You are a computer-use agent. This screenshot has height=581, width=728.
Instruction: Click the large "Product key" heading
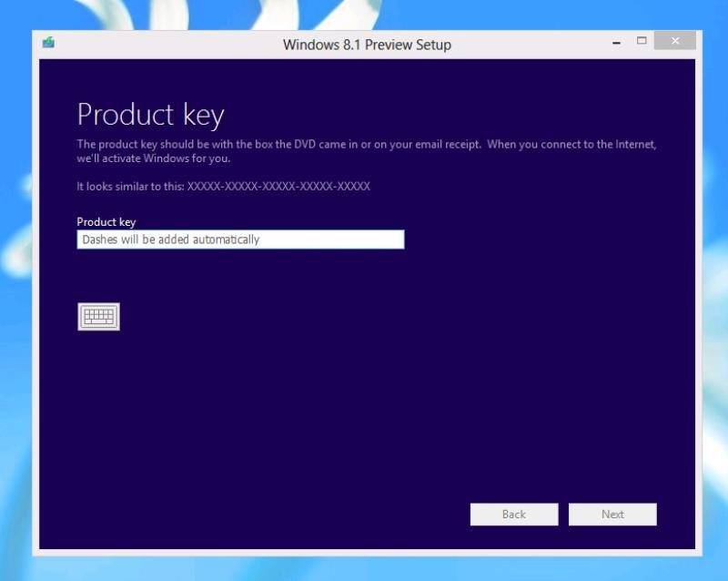[x=150, y=115]
